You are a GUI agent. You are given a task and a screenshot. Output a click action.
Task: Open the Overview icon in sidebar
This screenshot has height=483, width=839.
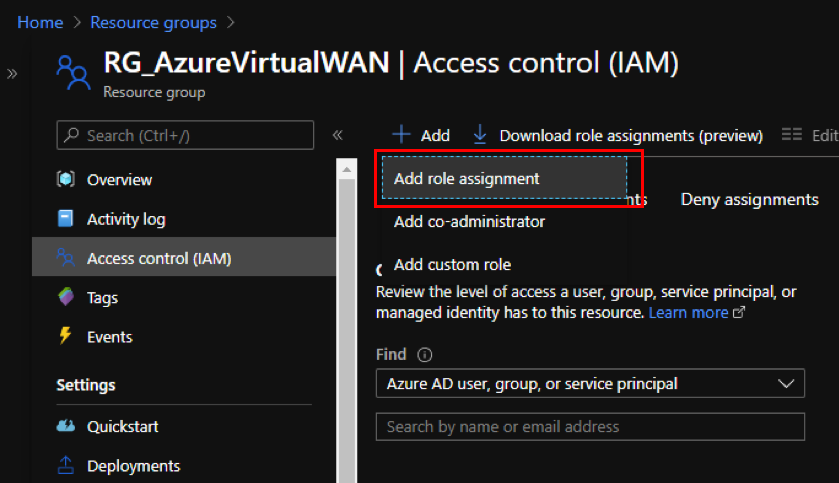tap(66, 179)
